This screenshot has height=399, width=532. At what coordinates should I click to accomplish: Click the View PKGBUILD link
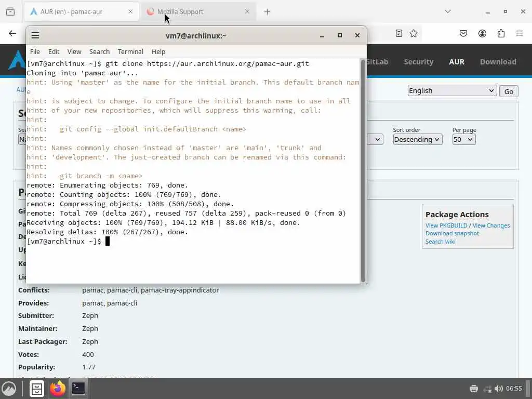tap(446, 225)
